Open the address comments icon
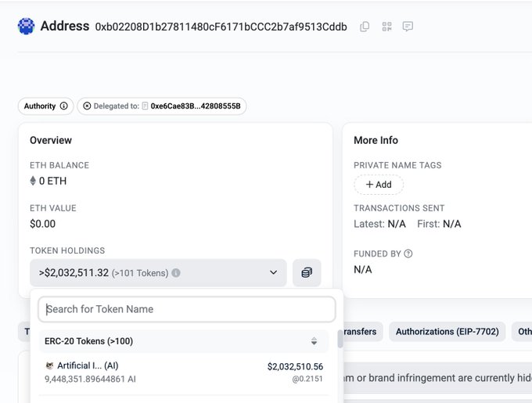Image resolution: width=532 pixels, height=403 pixels. 408,27
